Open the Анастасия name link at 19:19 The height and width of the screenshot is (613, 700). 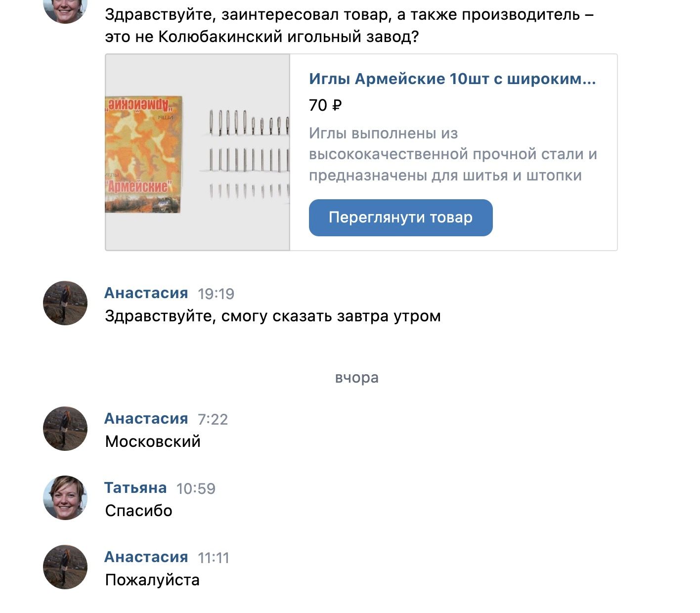coord(146,293)
